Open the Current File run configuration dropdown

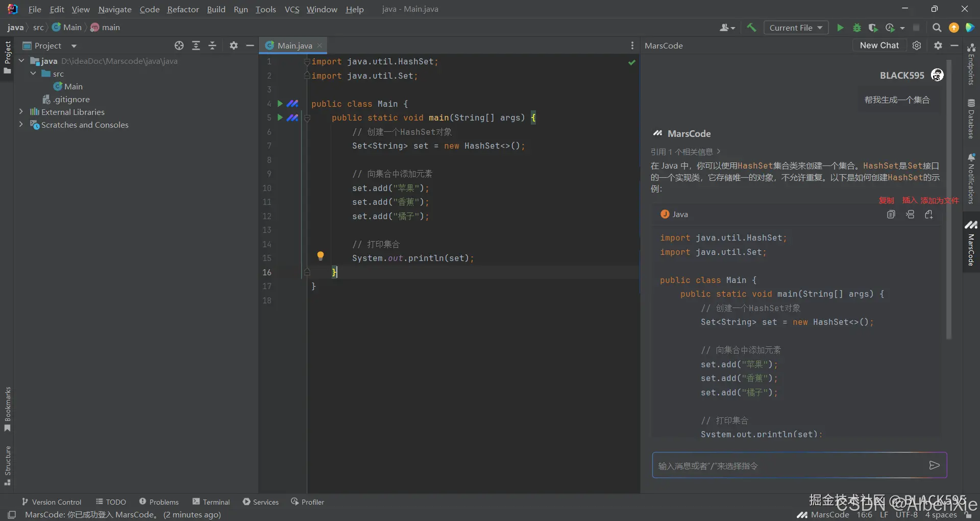pyautogui.click(x=796, y=28)
